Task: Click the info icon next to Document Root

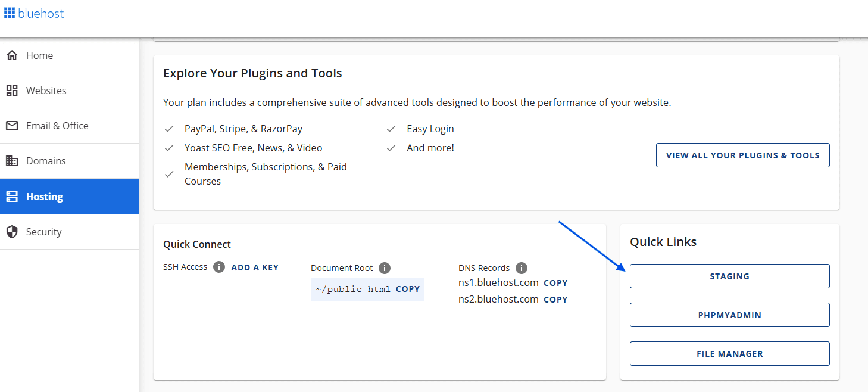Action: pyautogui.click(x=385, y=268)
